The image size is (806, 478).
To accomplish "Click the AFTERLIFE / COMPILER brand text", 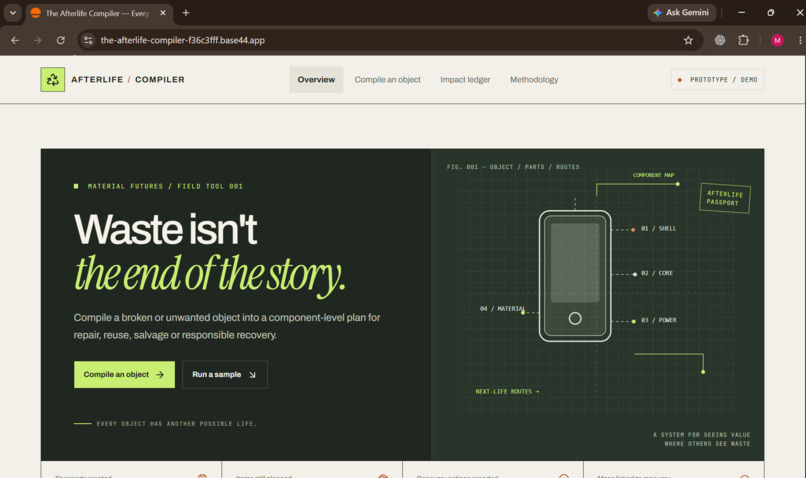I will [128, 80].
